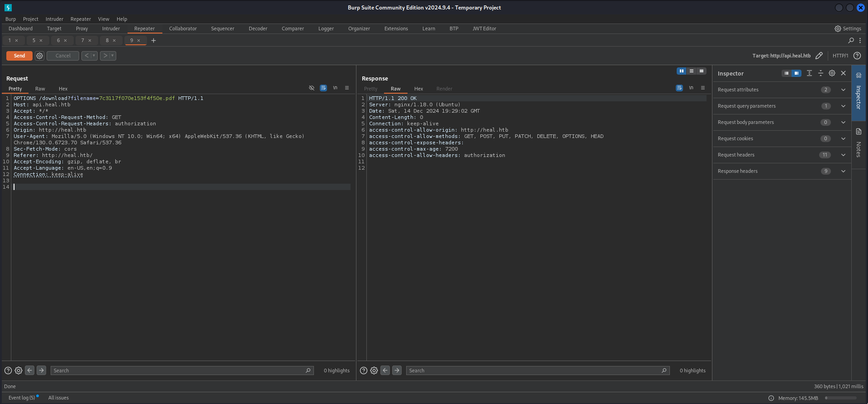Open Inspector settings gear icon
The width and height of the screenshot is (868, 404).
(832, 73)
